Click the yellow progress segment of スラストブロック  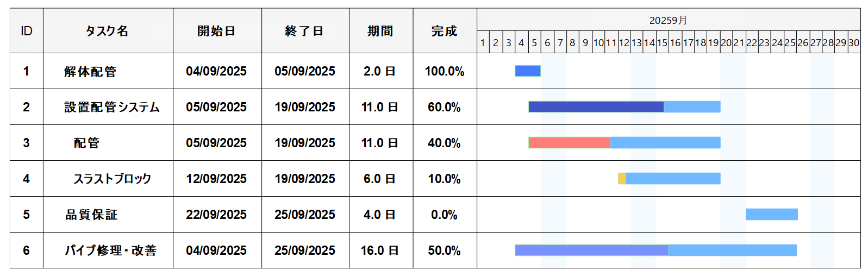pos(622,179)
